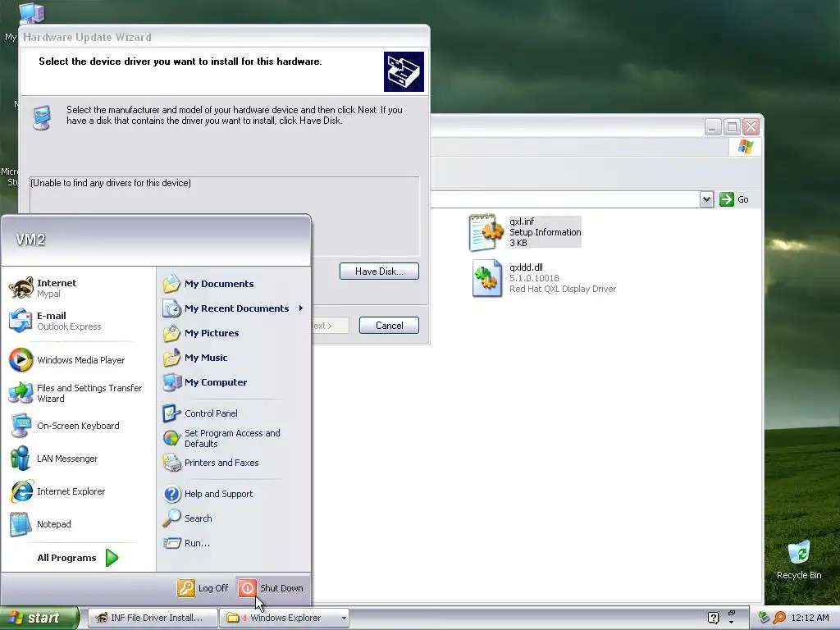Expand All Programs menu
Image resolution: width=840 pixels, height=630 pixels.
tap(77, 558)
